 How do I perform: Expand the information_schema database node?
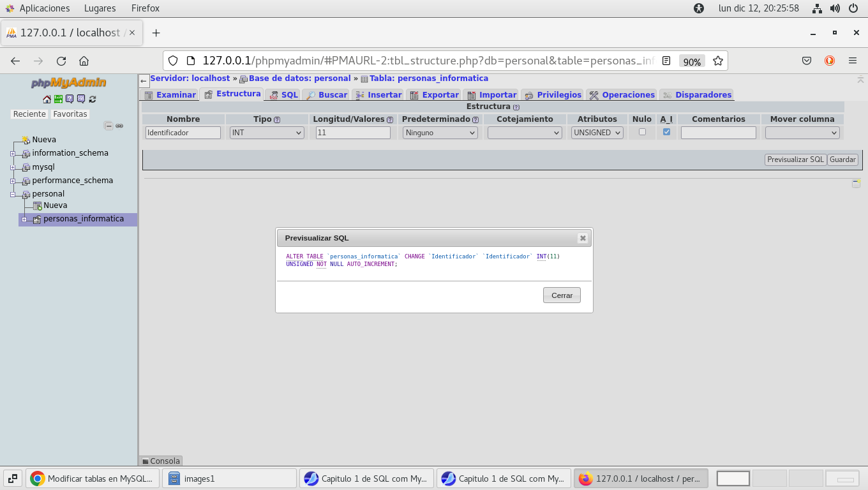tap(13, 154)
